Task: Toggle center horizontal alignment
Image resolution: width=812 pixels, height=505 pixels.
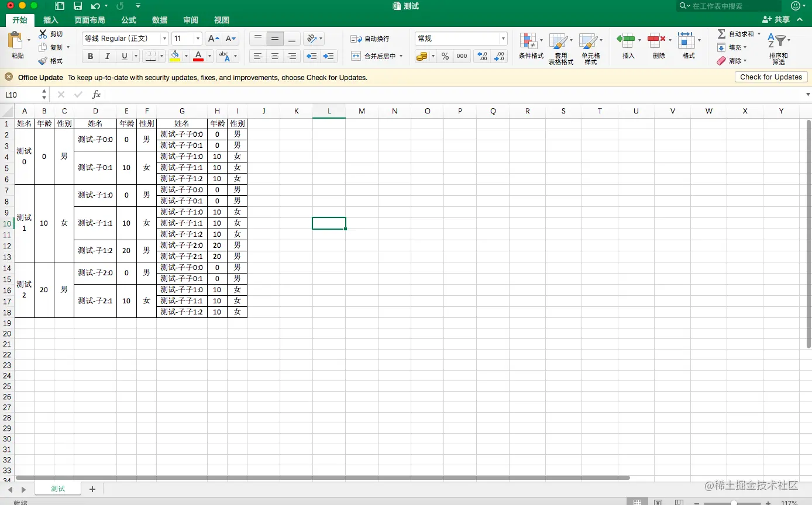Action: tap(275, 56)
